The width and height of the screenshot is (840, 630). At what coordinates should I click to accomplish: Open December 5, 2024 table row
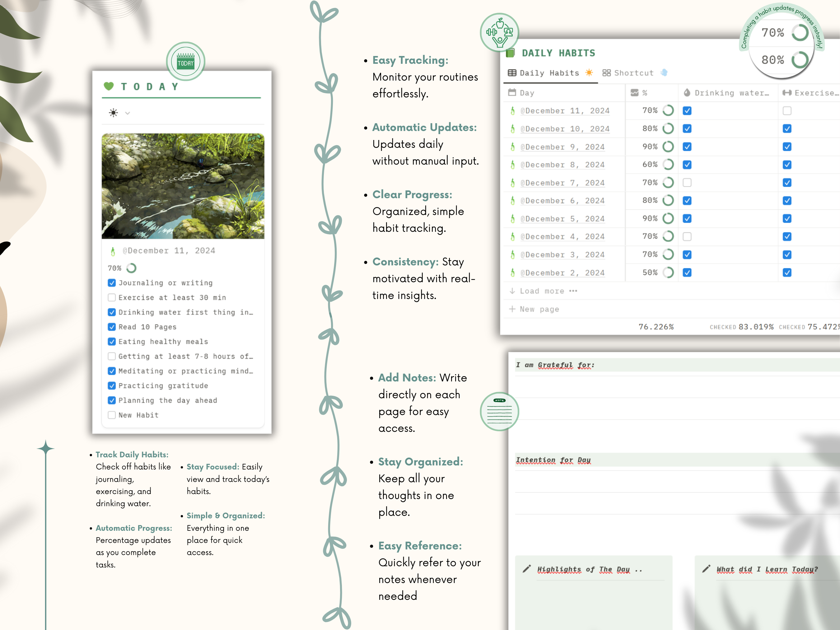point(562,219)
